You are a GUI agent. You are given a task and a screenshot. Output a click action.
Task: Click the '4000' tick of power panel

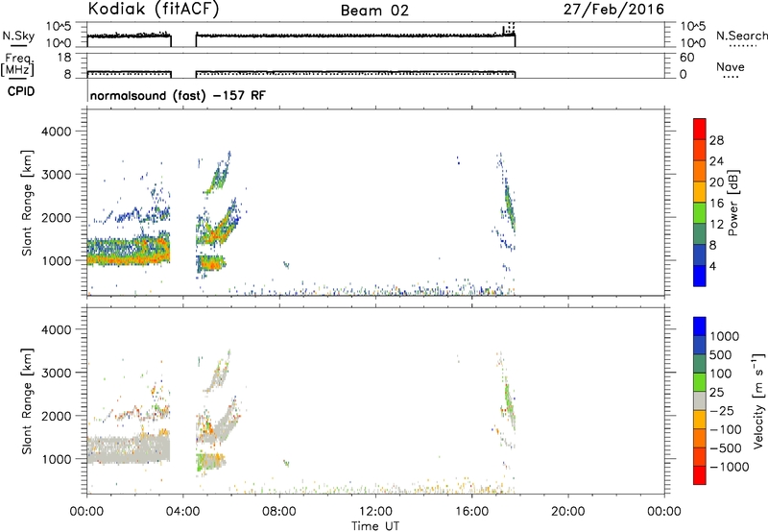pos(57,132)
